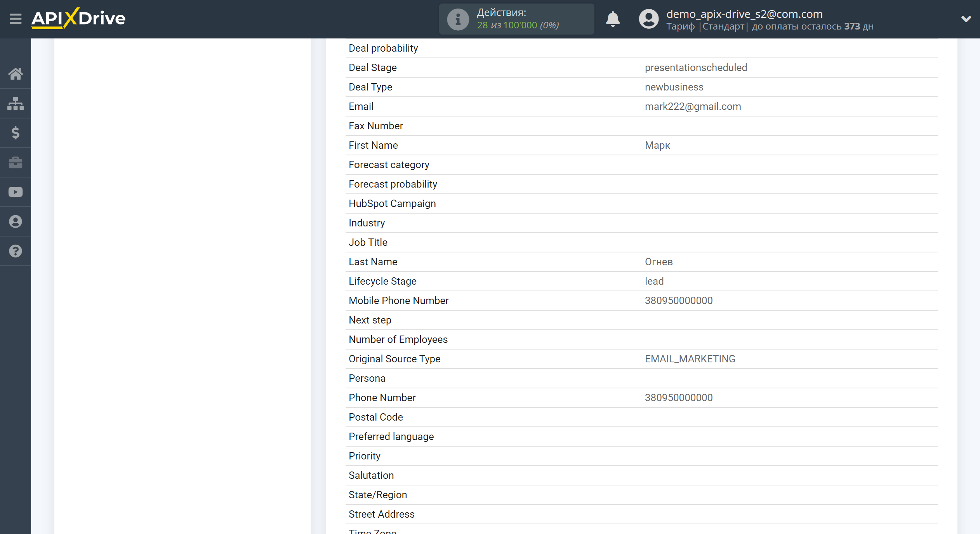This screenshot has width=980, height=534.
Task: Open the notifications bell
Action: [x=613, y=19]
